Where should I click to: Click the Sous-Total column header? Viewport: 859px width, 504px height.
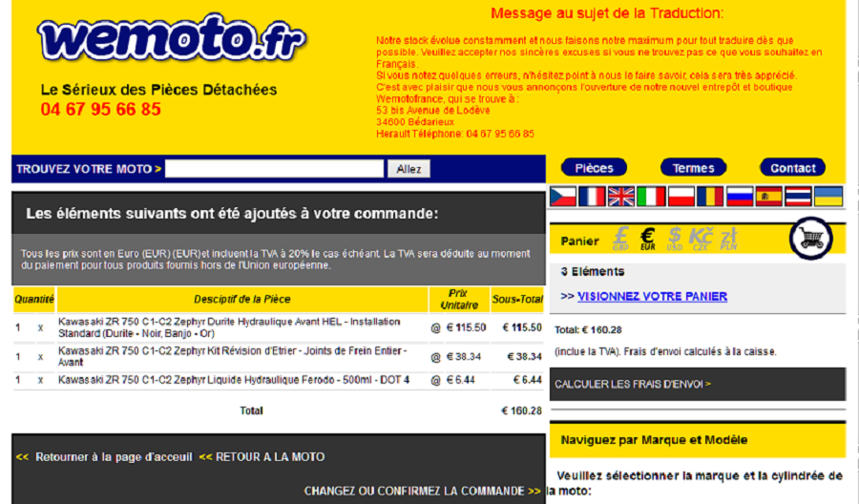coord(517,299)
